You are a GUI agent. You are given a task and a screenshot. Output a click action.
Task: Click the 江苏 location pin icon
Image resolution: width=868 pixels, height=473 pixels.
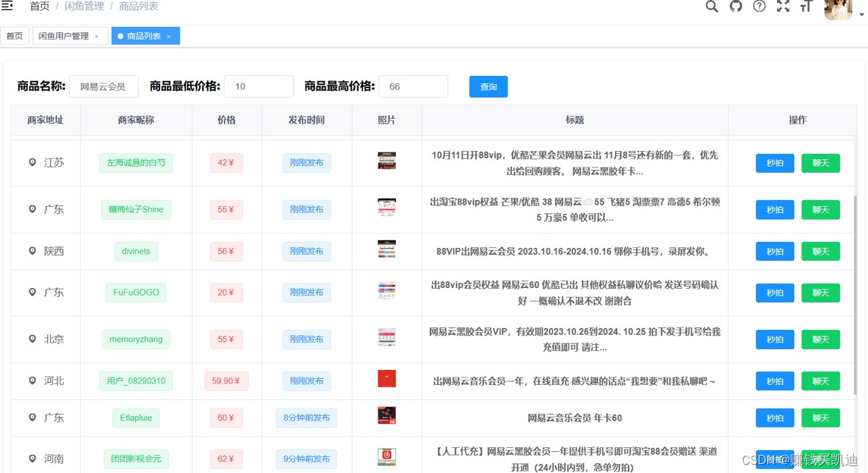32,163
